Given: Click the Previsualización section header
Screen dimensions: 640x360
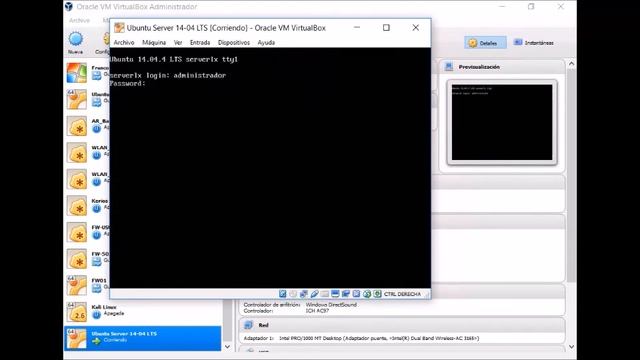Looking at the screenshot, I should 502,67.
